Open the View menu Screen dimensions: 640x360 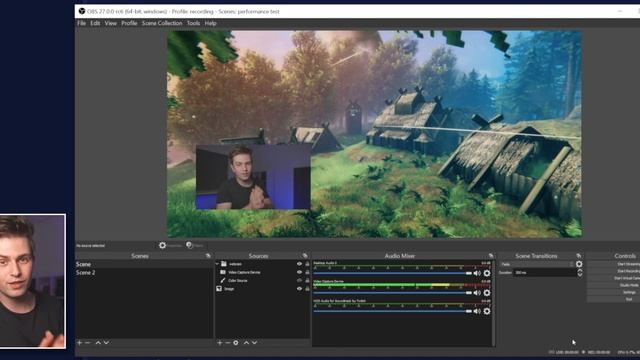(111, 23)
